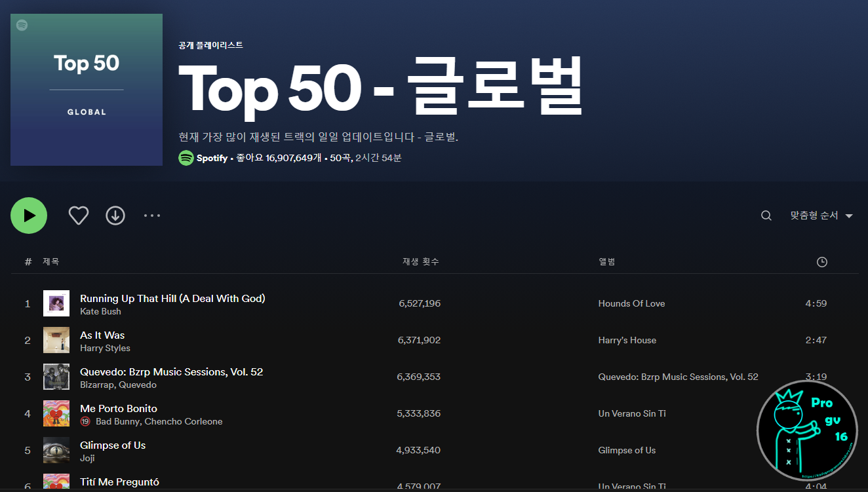Open Un Verano Sin Ti album for track 4
The image size is (868, 492).
[x=632, y=413]
